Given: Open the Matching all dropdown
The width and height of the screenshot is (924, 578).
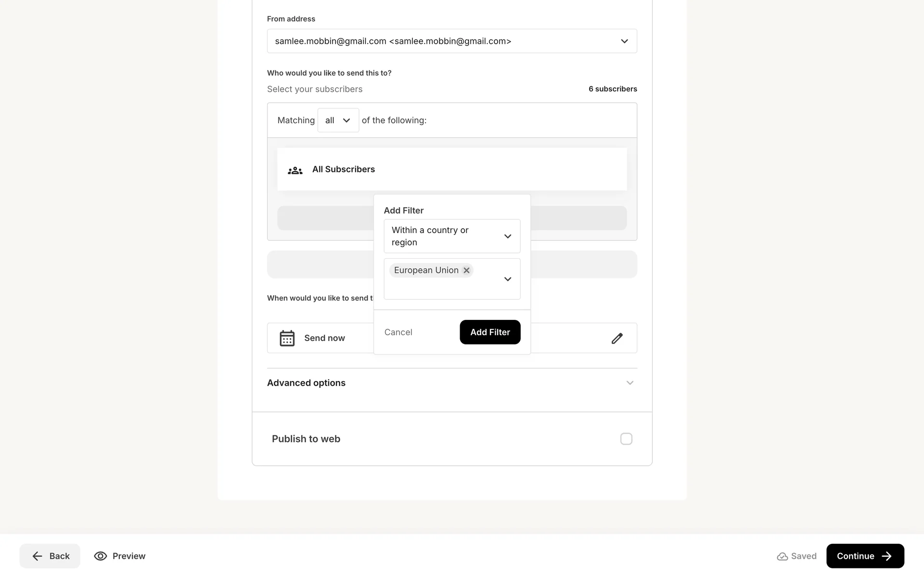Looking at the screenshot, I should [x=338, y=120].
